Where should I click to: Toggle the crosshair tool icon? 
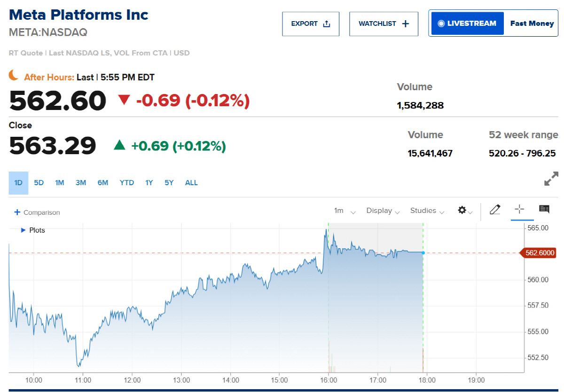[519, 210]
